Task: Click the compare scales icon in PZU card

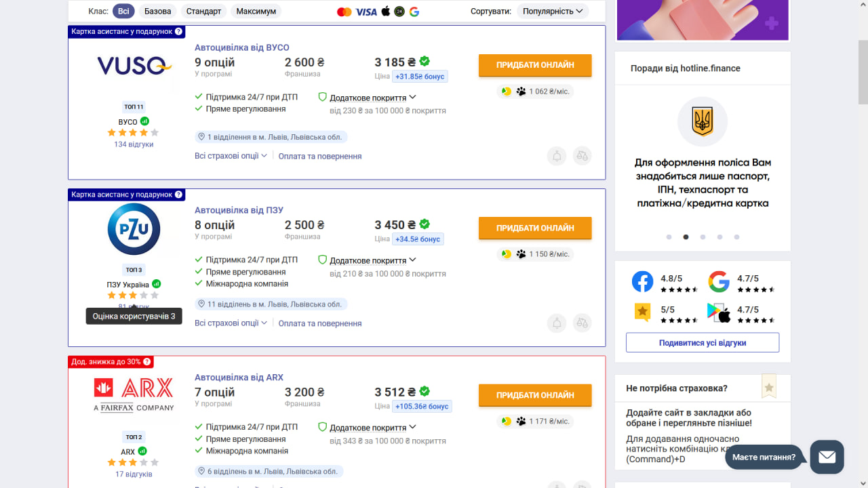Action: point(582,323)
